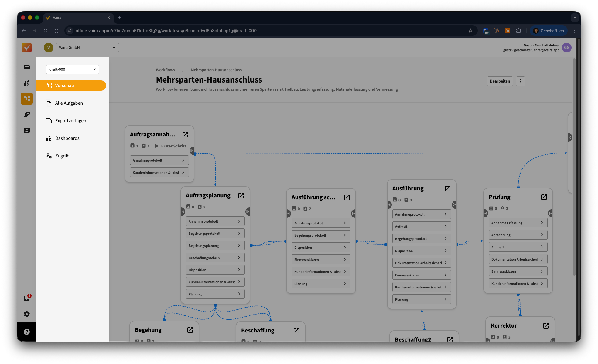Image resolution: width=598 pixels, height=364 pixels.
Task: Open Exportvorlagen in the side menu
Action: tap(70, 121)
